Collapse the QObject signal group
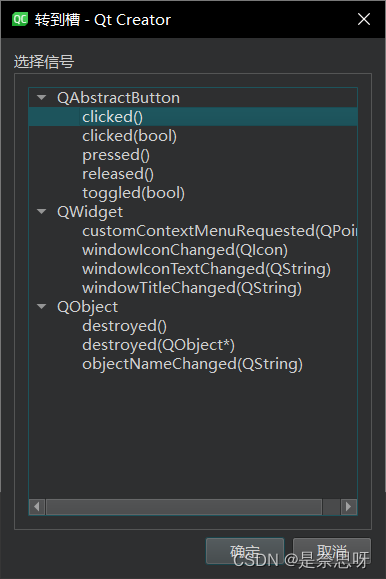The height and width of the screenshot is (579, 386). [x=42, y=307]
